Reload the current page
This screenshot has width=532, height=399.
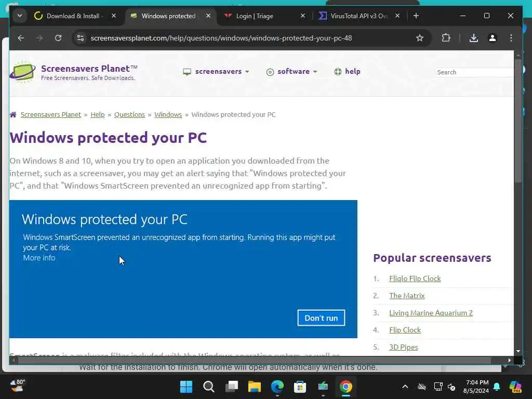tap(58, 38)
